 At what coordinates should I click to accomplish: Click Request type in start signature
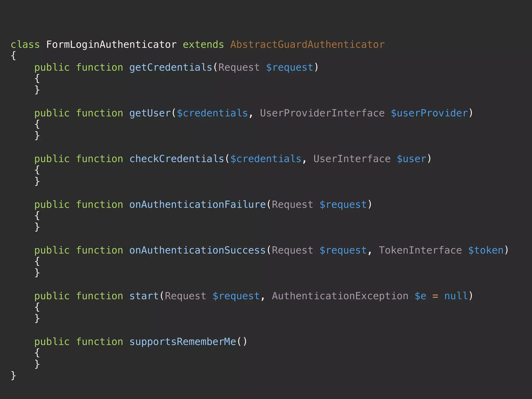(185, 296)
